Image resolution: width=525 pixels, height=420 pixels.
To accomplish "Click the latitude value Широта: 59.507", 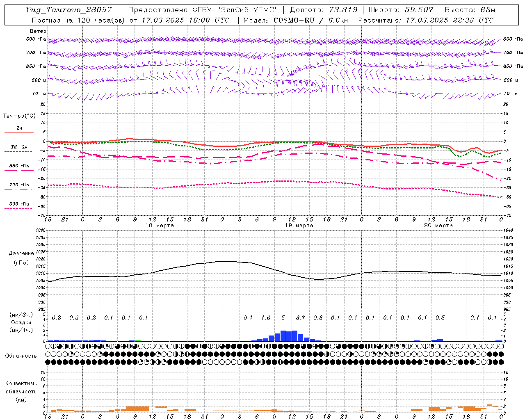I will click(x=401, y=10).
